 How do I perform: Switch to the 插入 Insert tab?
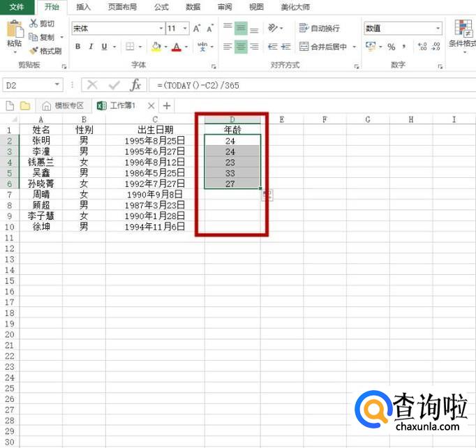pyautogui.click(x=83, y=7)
